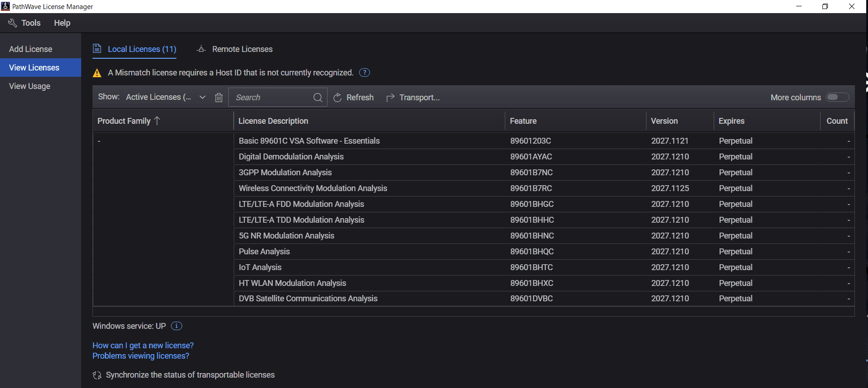Click the trash delete license icon
868x388 pixels.
[x=219, y=98]
